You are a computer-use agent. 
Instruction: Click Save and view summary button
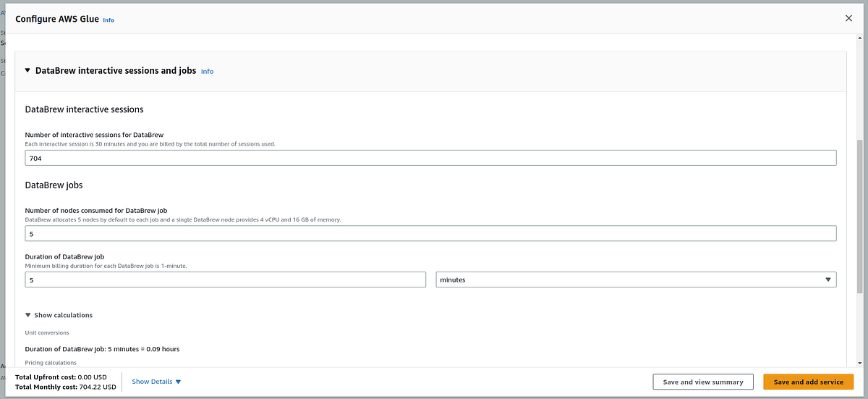click(x=703, y=382)
